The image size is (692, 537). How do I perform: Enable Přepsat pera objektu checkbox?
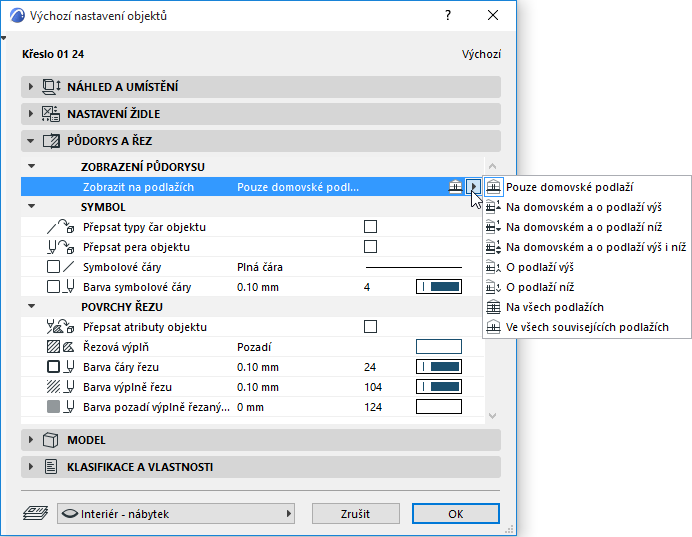pyautogui.click(x=370, y=247)
